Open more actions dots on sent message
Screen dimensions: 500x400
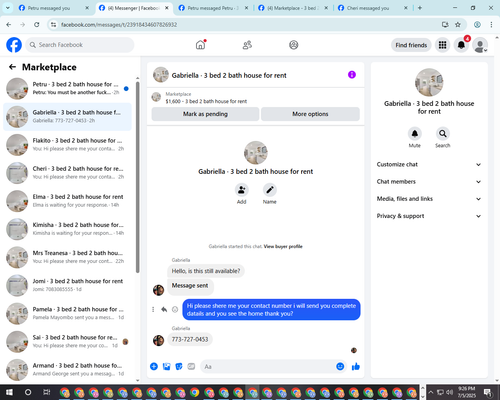pyautogui.click(x=153, y=309)
